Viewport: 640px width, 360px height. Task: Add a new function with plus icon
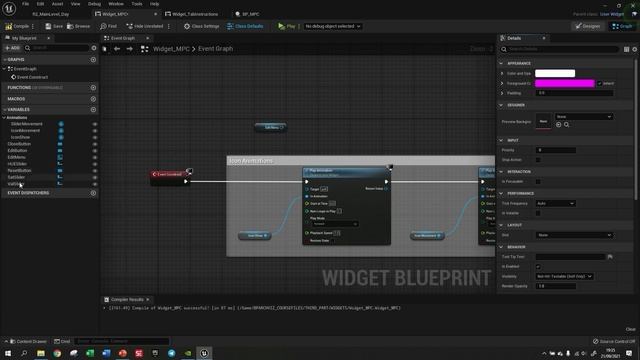93,88
